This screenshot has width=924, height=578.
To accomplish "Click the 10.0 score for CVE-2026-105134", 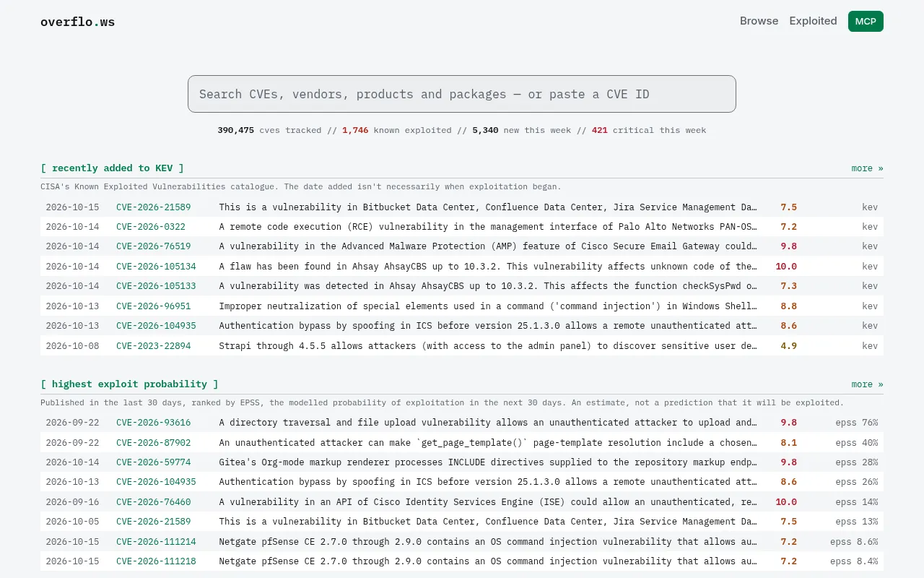I will coord(786,267).
